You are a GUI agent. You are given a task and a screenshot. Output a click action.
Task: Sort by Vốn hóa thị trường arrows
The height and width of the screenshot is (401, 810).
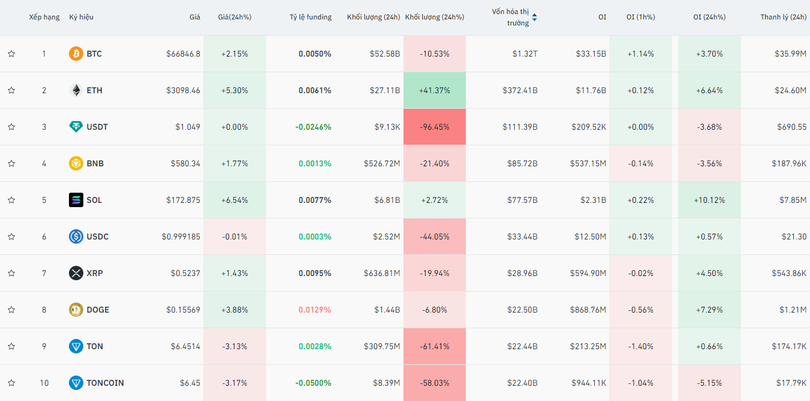point(534,17)
